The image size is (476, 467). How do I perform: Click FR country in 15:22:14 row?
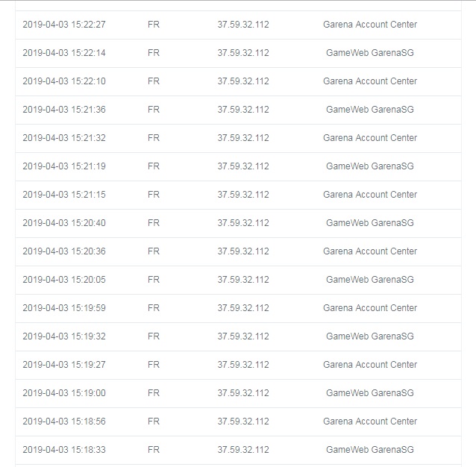pyautogui.click(x=154, y=53)
